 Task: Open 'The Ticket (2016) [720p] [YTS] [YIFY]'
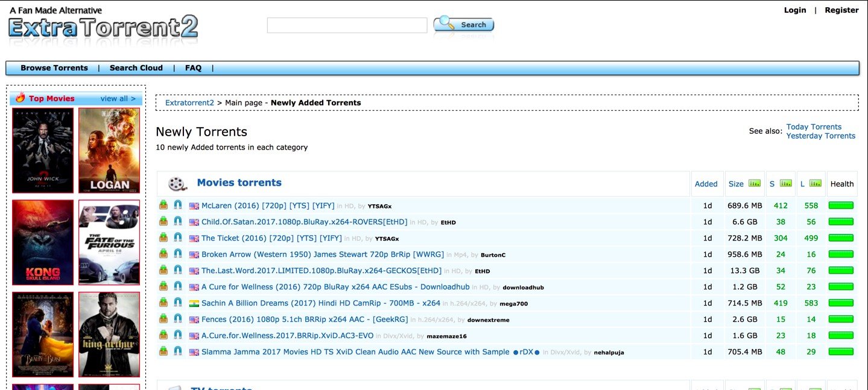[271, 238]
